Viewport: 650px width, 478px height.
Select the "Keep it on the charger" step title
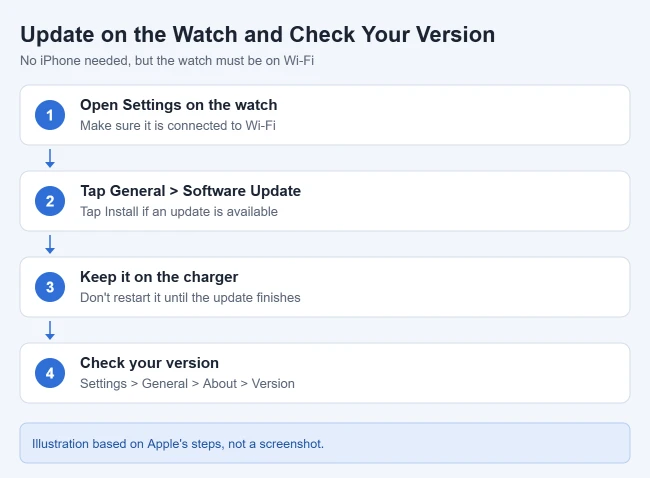coord(159,277)
